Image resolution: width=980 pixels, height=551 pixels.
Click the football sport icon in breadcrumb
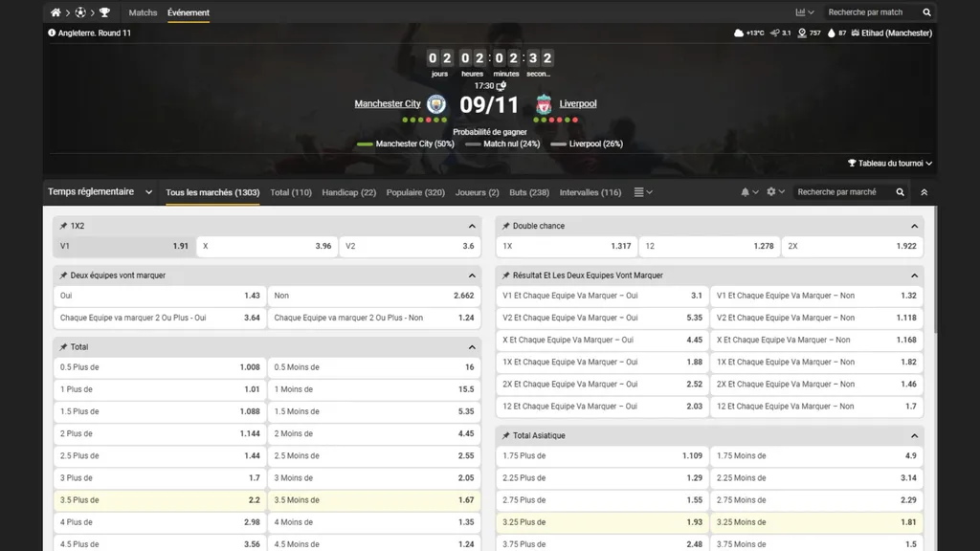pos(79,12)
